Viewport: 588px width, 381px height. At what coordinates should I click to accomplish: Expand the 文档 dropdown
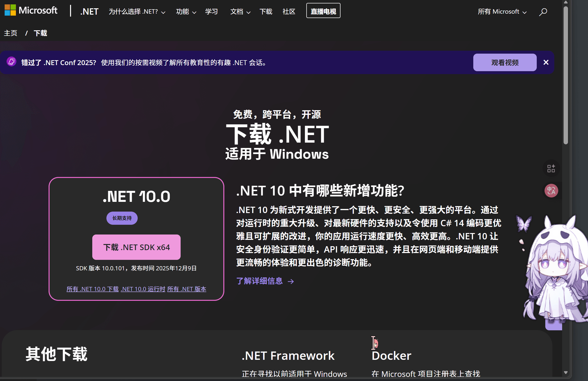coord(240,12)
